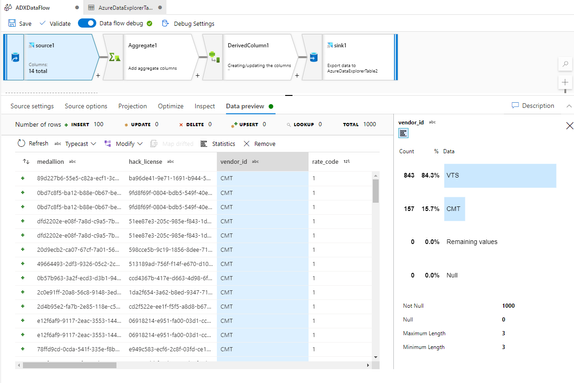Open Debug Settings

pos(188,23)
